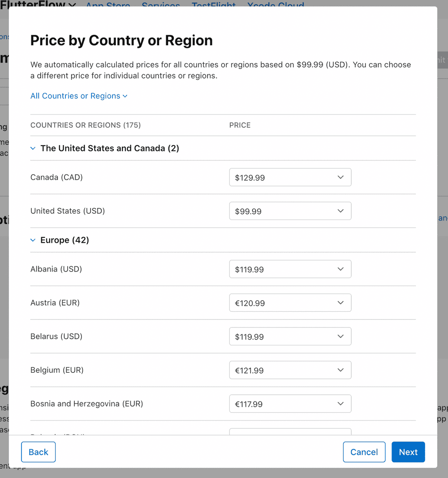This screenshot has width=448, height=478.
Task: Click the Next button
Action: (408, 452)
